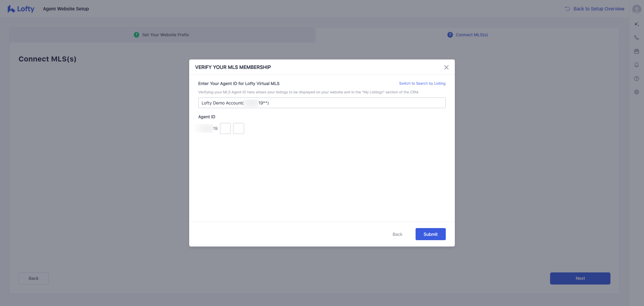Viewport: 644px width, 306px height.
Task: Click Back inside the verification dialog
Action: coord(397,234)
